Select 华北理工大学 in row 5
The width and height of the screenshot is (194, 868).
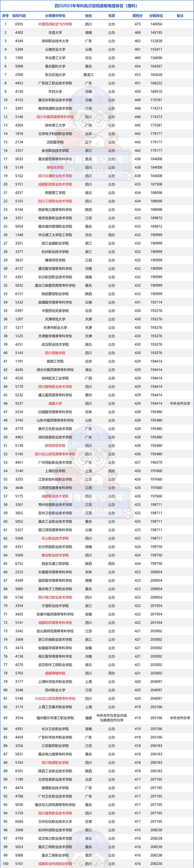(x=55, y=58)
